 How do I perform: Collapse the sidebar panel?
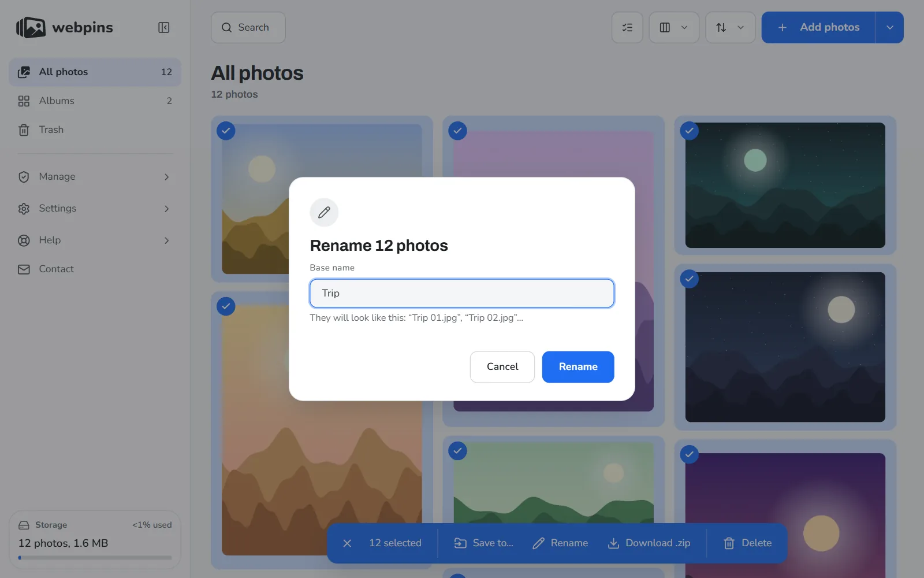pos(164,27)
